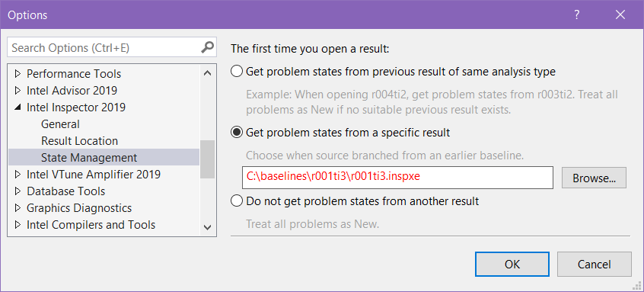This screenshot has height=292, width=644.
Task: Click the tree scroll down arrow
Action: pyautogui.click(x=207, y=227)
